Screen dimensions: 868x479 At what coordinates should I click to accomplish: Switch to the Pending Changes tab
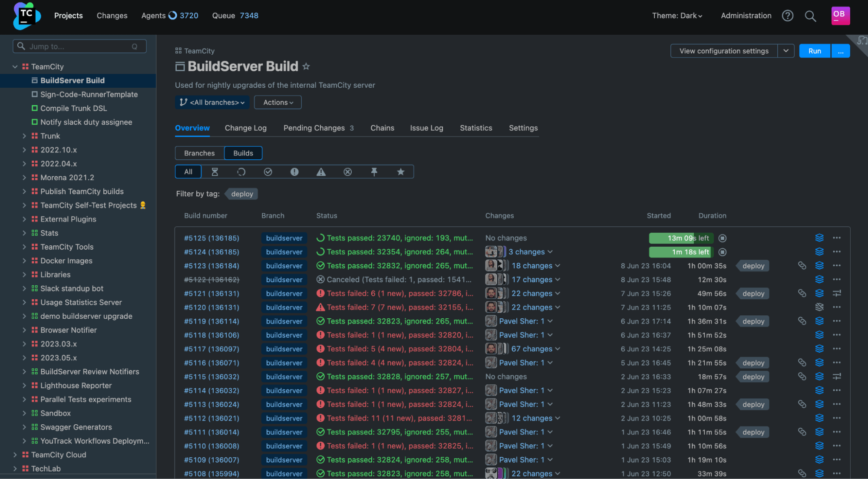click(318, 128)
